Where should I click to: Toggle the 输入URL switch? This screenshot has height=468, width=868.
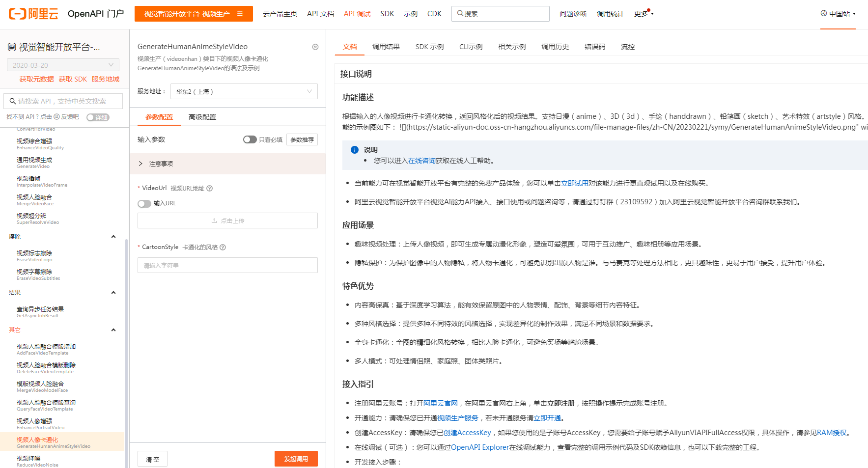[144, 203]
